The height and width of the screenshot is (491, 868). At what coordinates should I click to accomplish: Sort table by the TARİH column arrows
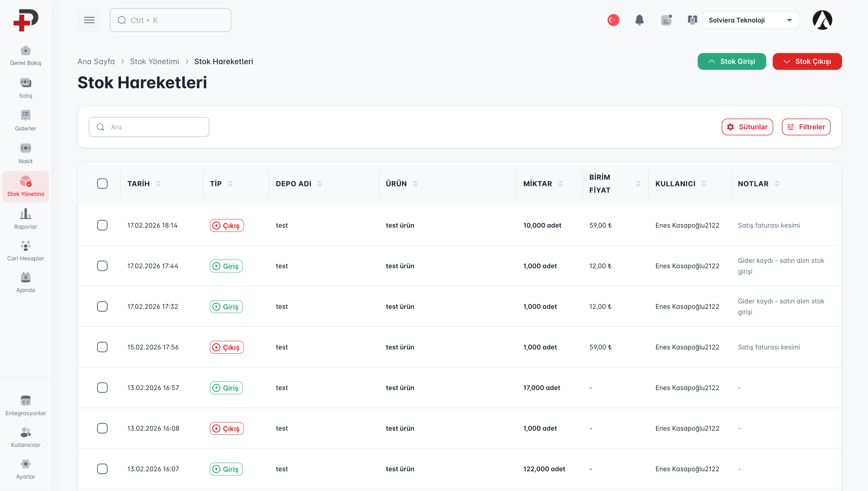point(158,184)
